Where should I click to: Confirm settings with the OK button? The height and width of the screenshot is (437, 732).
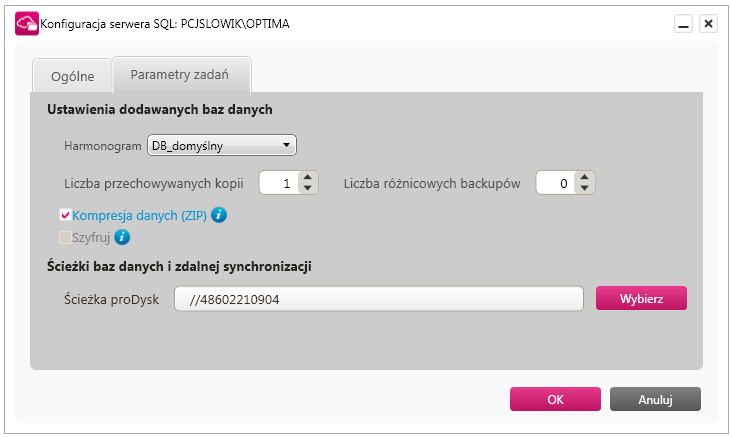pyautogui.click(x=555, y=399)
